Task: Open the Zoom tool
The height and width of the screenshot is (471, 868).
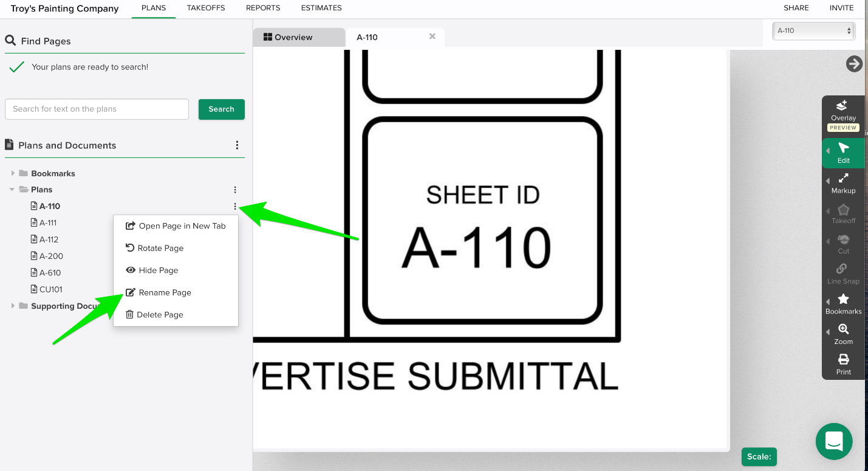Action: [843, 334]
